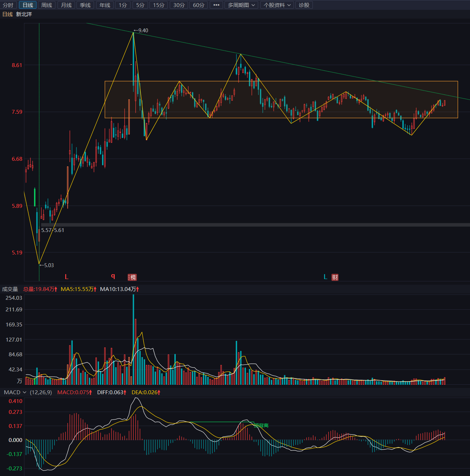The image size is (470, 476).
Task: Click the DIFF:0.063 reading
Action: (x=112, y=392)
